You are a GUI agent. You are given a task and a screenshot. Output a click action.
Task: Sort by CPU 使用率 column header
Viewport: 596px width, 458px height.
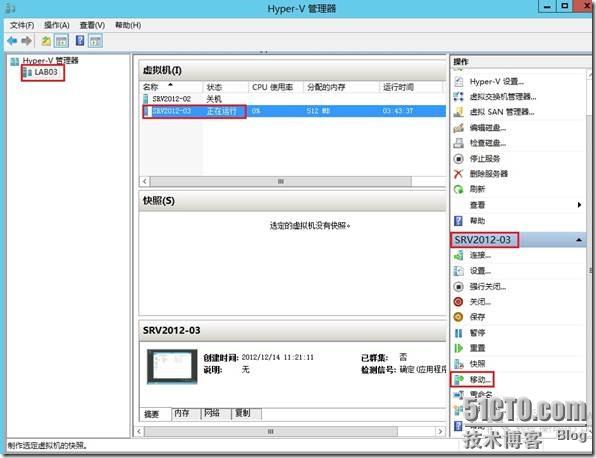point(276,87)
